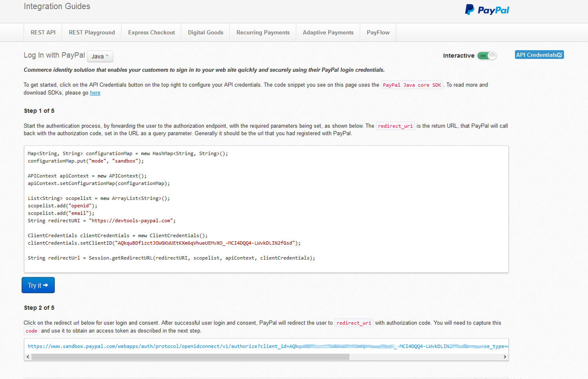Click the 'new HashMap<String, String>()' code line
The width and height of the screenshot is (588, 379).
[x=128, y=153]
